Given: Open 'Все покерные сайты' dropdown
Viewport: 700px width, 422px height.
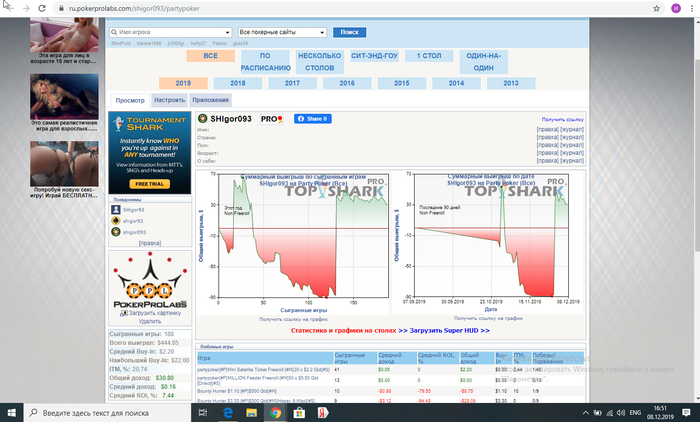Looking at the screenshot, I should [x=282, y=32].
